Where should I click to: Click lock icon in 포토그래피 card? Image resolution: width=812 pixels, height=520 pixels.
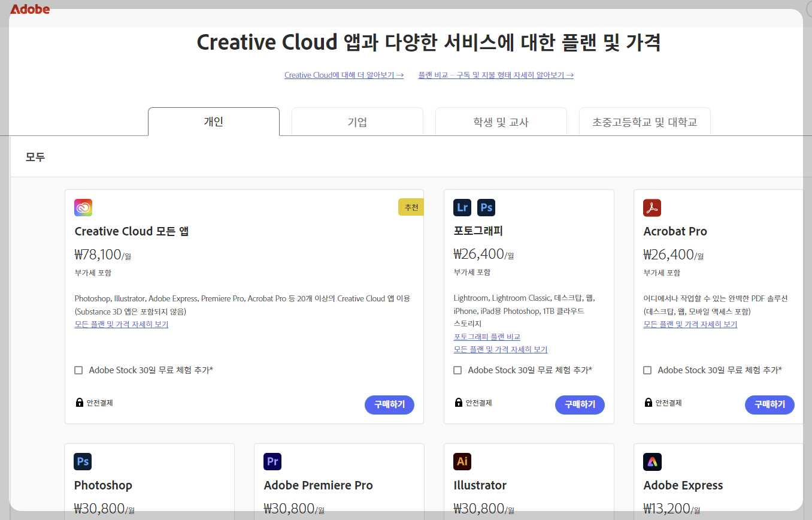point(458,403)
